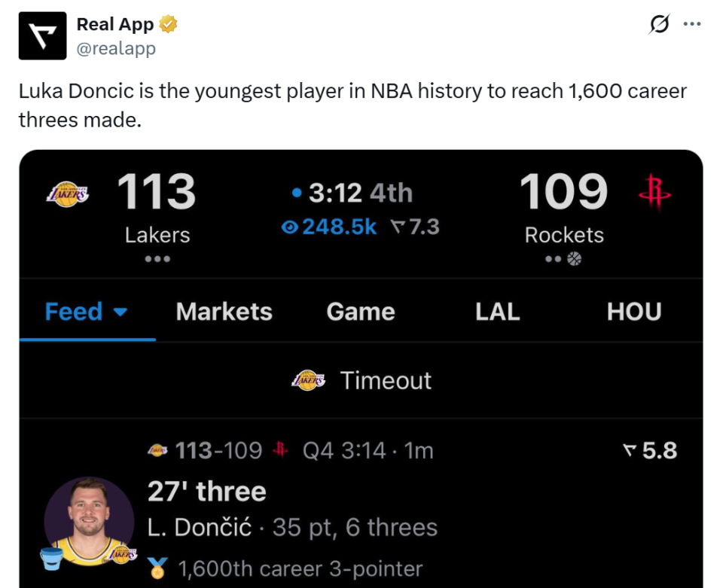Click the blue bucket badge icon
723x588 pixels.
click(53, 560)
